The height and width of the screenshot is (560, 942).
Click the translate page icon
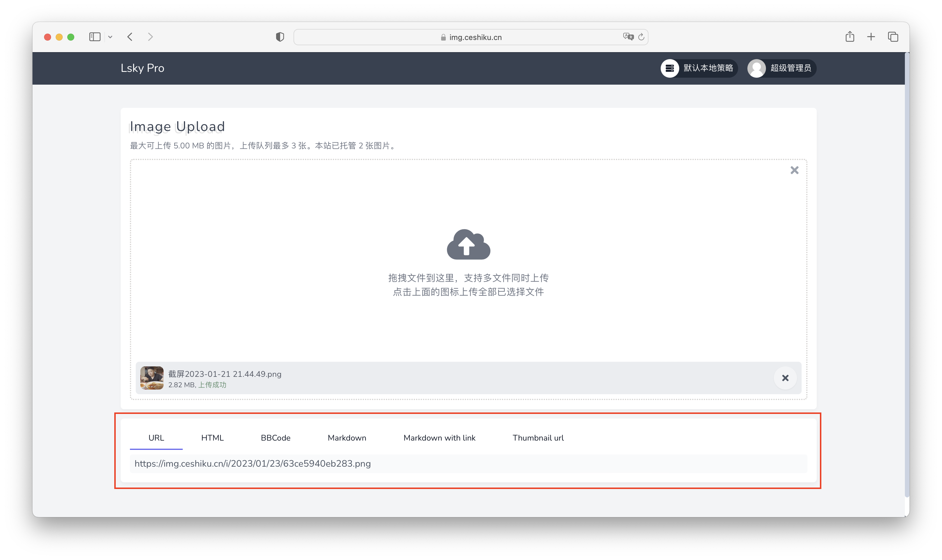628,37
